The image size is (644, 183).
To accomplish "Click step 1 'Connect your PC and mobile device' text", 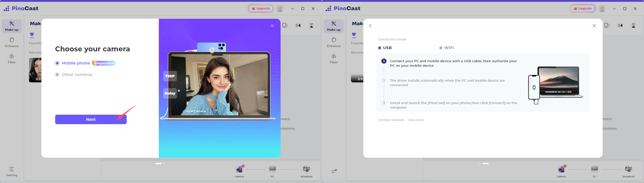I will click(x=453, y=63).
